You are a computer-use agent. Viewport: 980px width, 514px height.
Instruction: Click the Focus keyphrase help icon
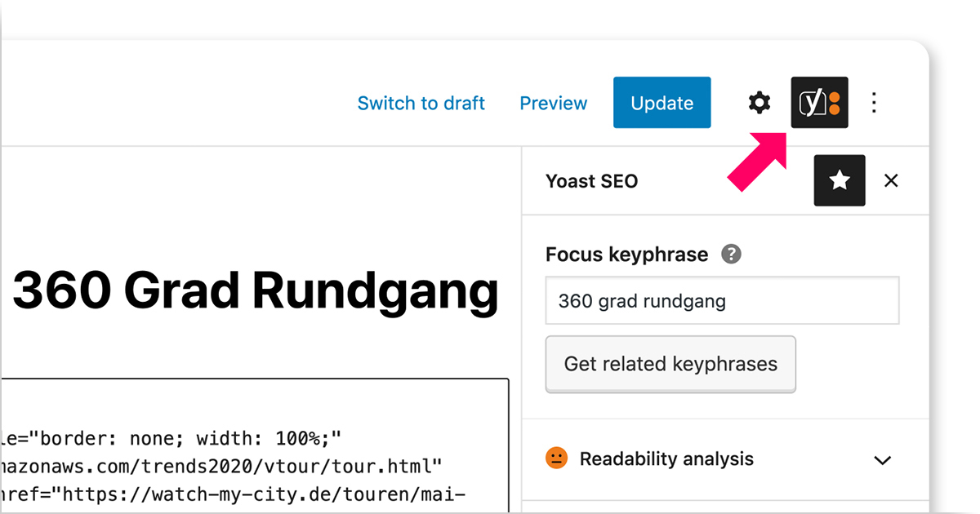731,255
